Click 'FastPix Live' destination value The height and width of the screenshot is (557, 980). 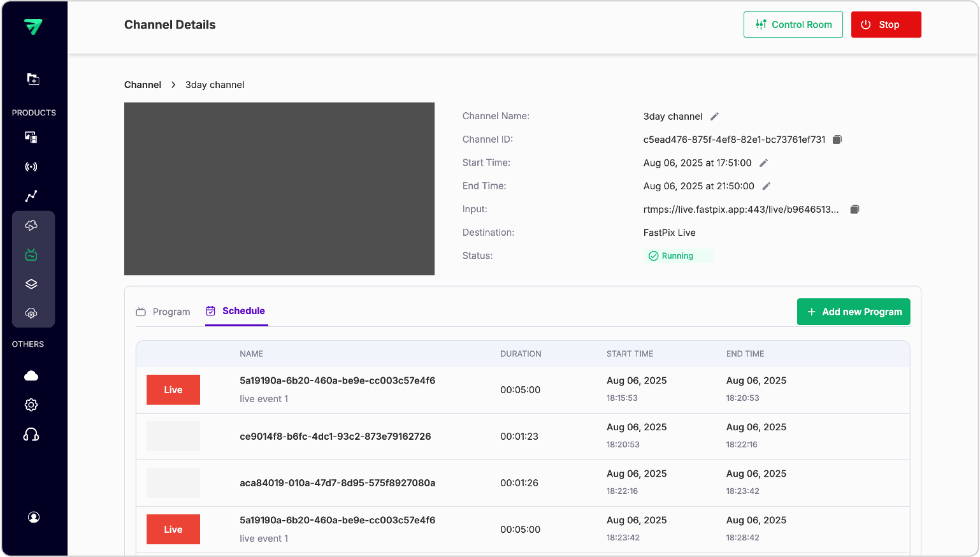pyautogui.click(x=670, y=233)
